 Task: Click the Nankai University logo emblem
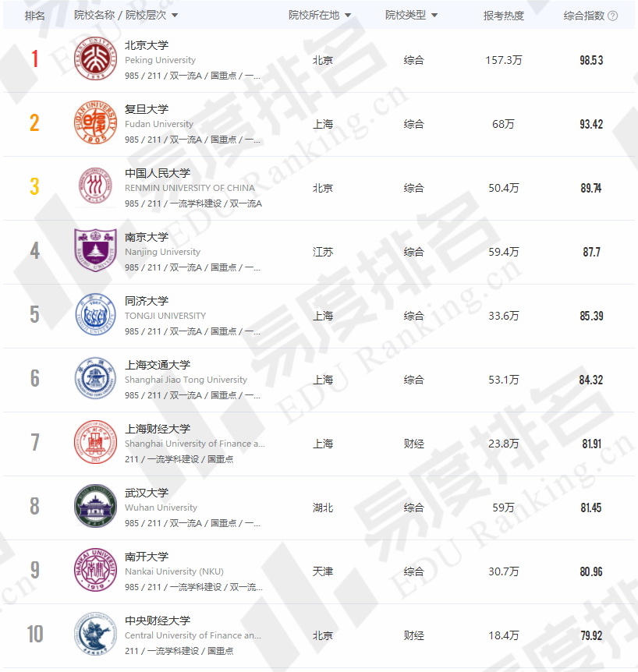point(95,571)
